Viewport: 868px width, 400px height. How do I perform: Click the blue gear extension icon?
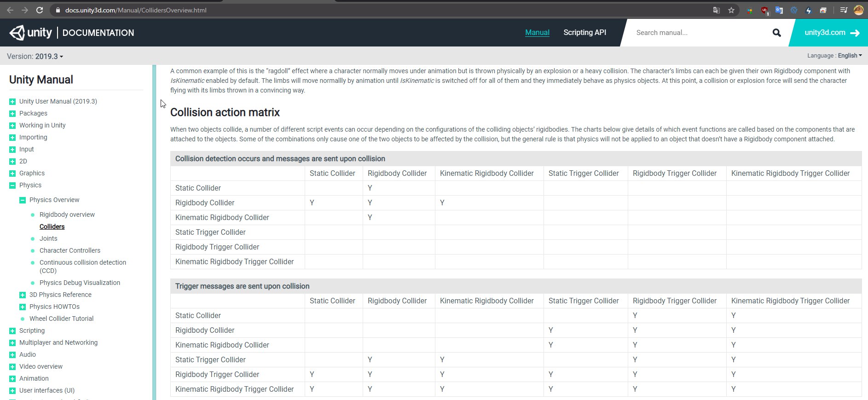(794, 10)
